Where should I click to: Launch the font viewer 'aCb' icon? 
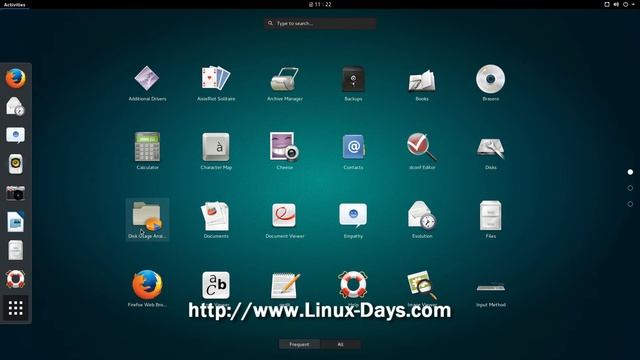(x=216, y=285)
